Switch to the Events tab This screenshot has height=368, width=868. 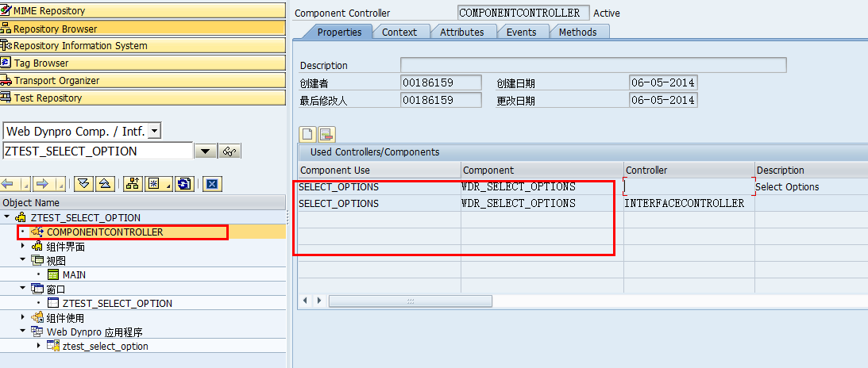pos(521,32)
